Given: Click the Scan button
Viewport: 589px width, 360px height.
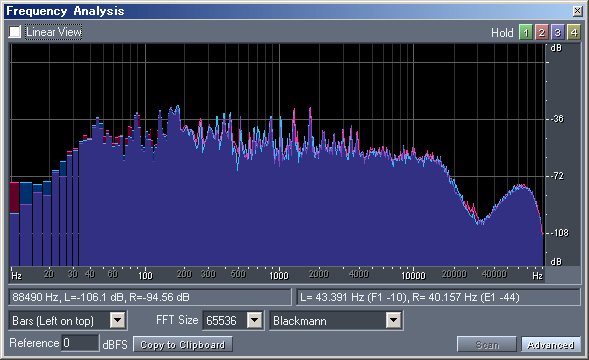Looking at the screenshot, I should pos(487,345).
